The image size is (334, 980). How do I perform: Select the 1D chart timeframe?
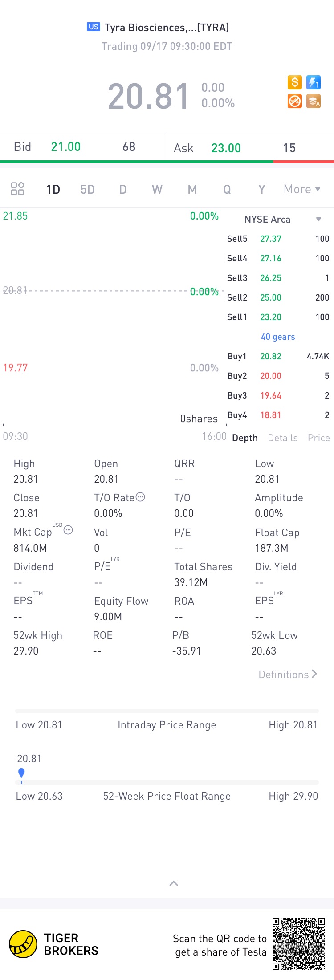click(x=53, y=190)
